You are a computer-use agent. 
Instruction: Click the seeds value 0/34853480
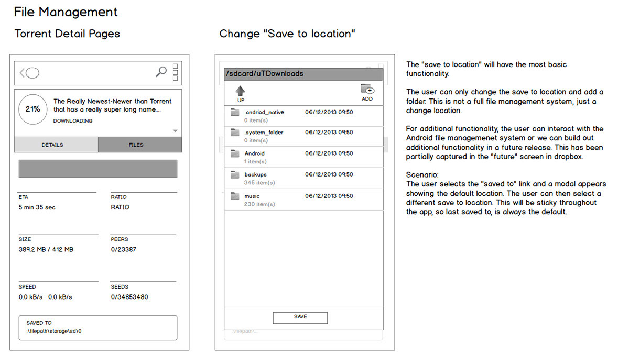[129, 297]
